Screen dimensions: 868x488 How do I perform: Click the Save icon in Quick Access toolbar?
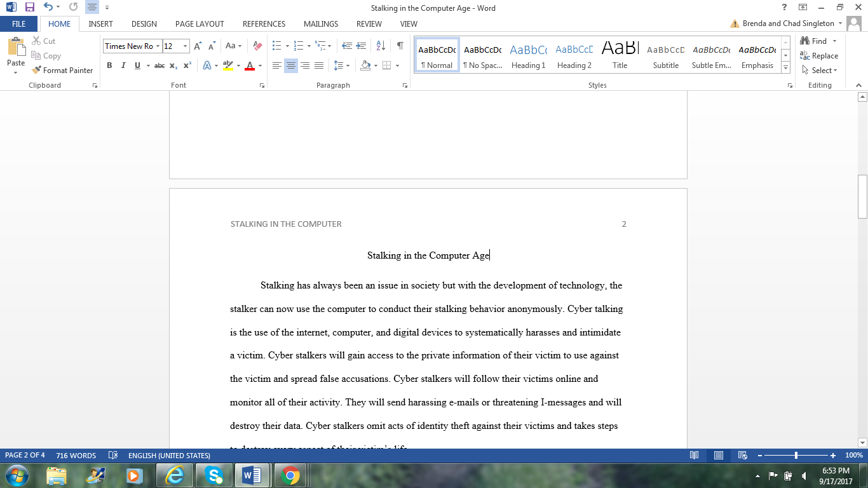29,8
